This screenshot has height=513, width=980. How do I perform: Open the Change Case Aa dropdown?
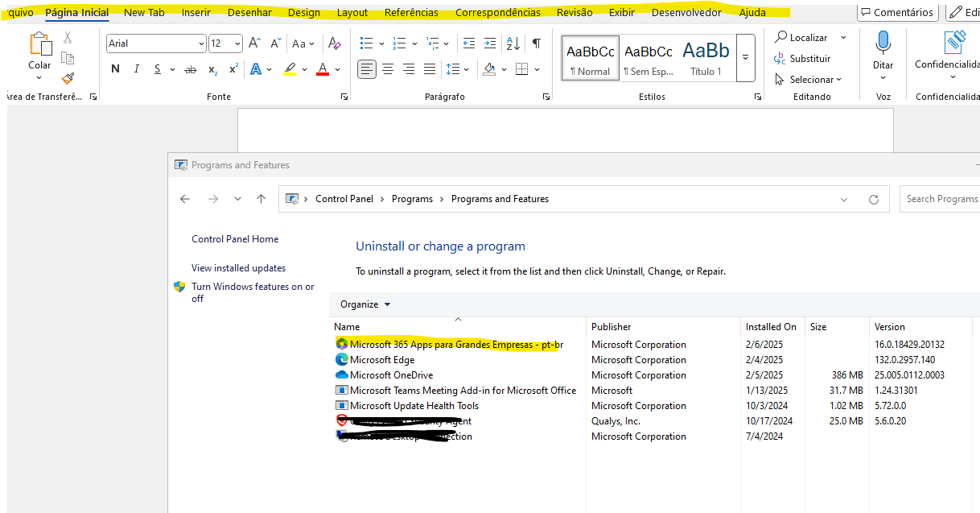pyautogui.click(x=303, y=43)
